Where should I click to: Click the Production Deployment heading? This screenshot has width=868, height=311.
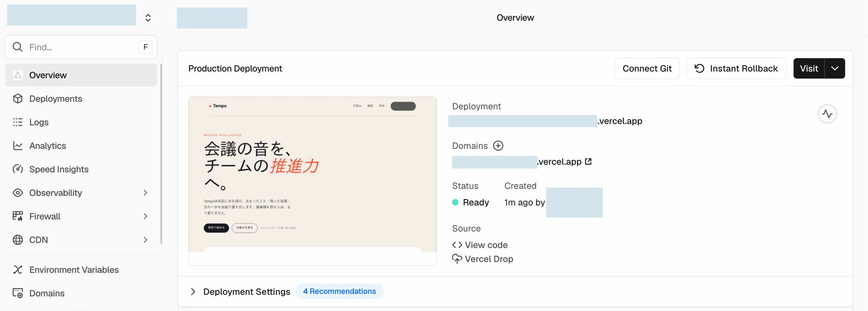[235, 68]
